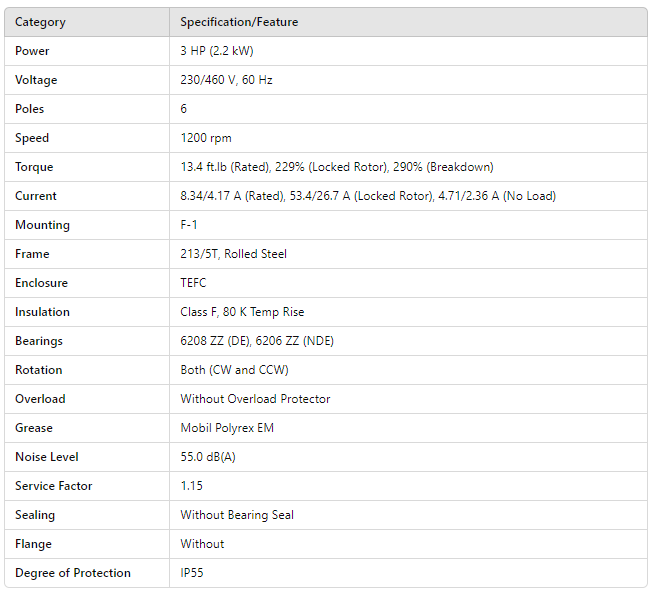Viewport: 657px width, 596px height.
Task: Click the IP55 degree of protection value
Action: 192,573
